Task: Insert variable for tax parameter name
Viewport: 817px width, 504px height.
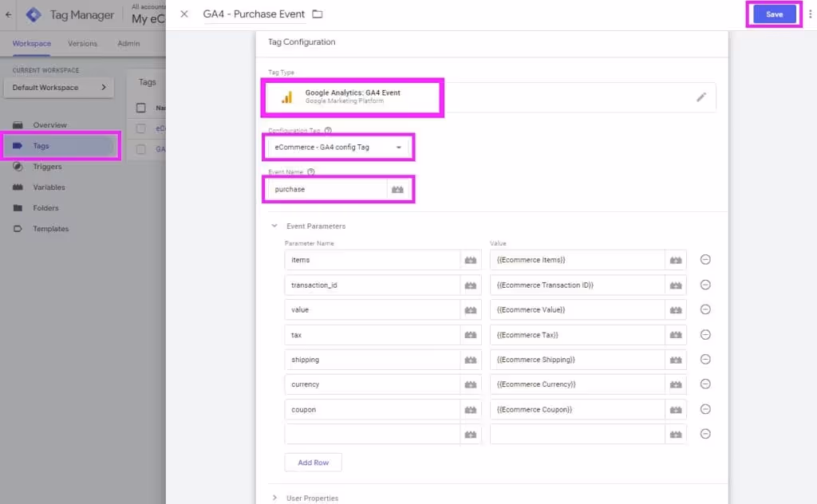Action: [x=471, y=335]
